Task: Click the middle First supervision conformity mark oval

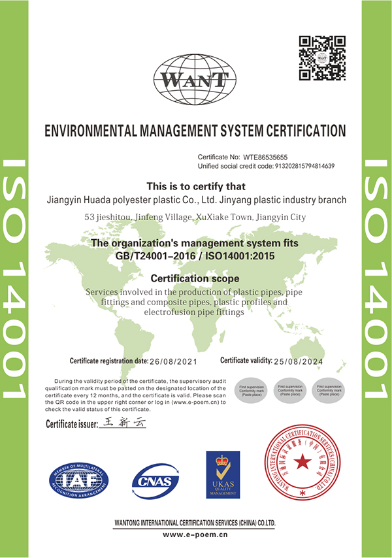Action: (x=290, y=390)
